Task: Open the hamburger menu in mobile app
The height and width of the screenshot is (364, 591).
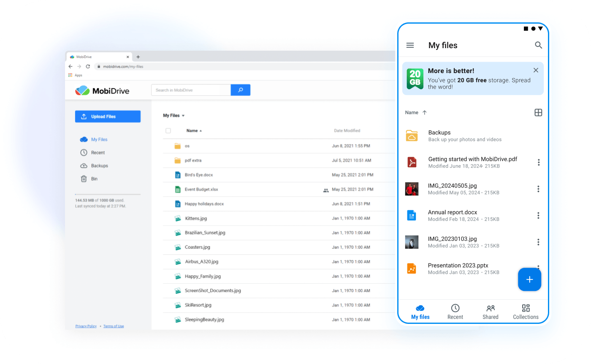Action: pos(410,45)
